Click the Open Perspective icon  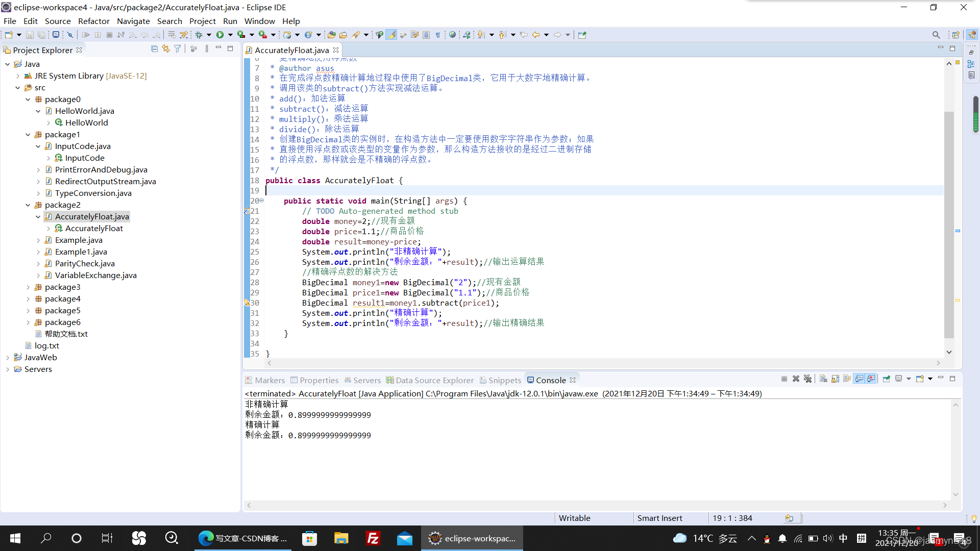955,35
